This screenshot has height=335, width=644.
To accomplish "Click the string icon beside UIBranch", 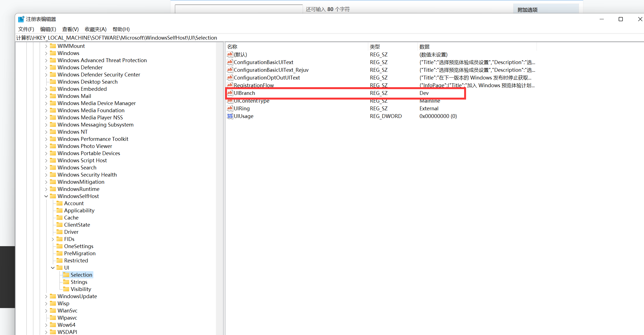I will point(230,93).
